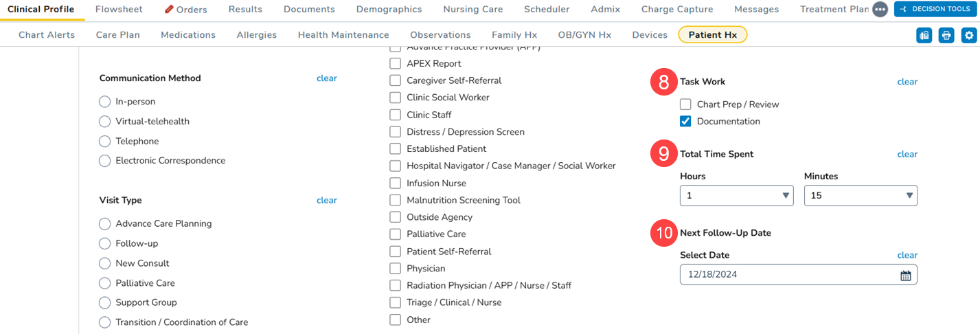Open the more tabs ellipsis button
Screen dimensions: 980x334
pos(880,10)
